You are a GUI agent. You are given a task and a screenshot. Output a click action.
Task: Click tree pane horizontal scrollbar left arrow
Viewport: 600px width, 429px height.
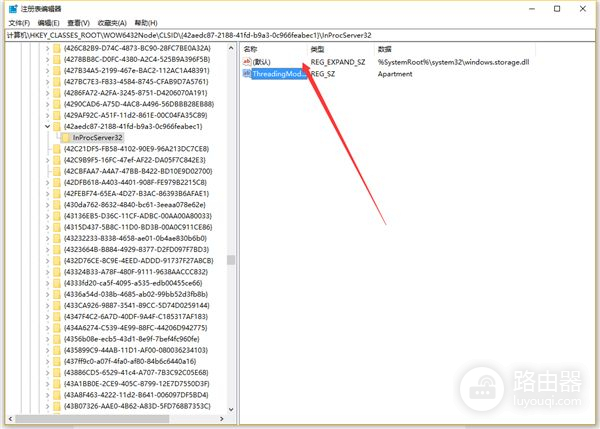point(10,419)
